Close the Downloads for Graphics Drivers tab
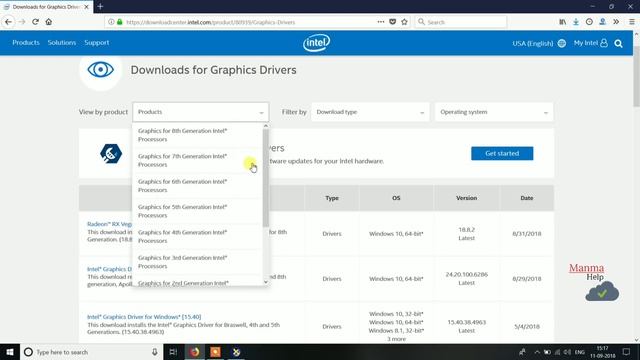The image size is (640, 360). 87,7
